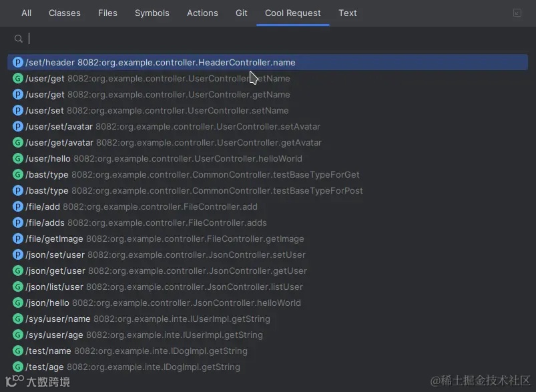This screenshot has width=536, height=392.
Task: Click the GET icon beside /user/hello
Action: (x=18, y=159)
